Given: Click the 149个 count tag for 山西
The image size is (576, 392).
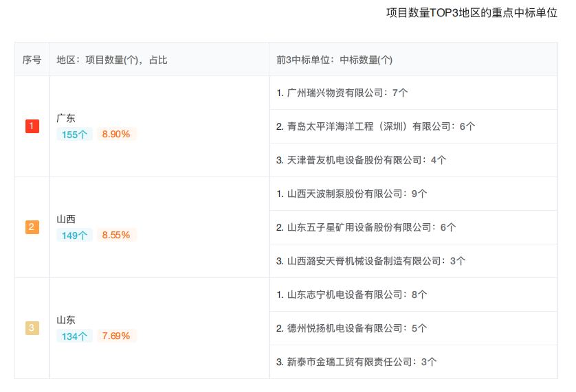Looking at the screenshot, I should click(x=74, y=235).
